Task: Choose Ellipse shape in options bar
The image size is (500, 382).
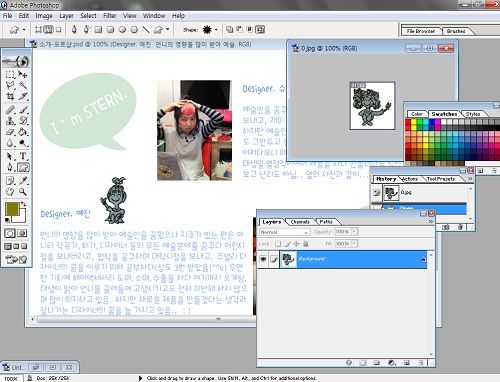Action: tap(122, 30)
